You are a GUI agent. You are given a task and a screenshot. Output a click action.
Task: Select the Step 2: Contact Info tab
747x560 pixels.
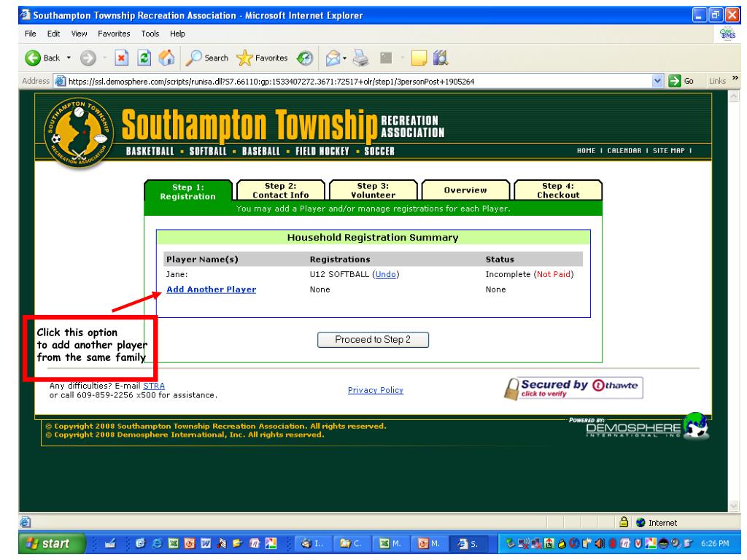[281, 190]
